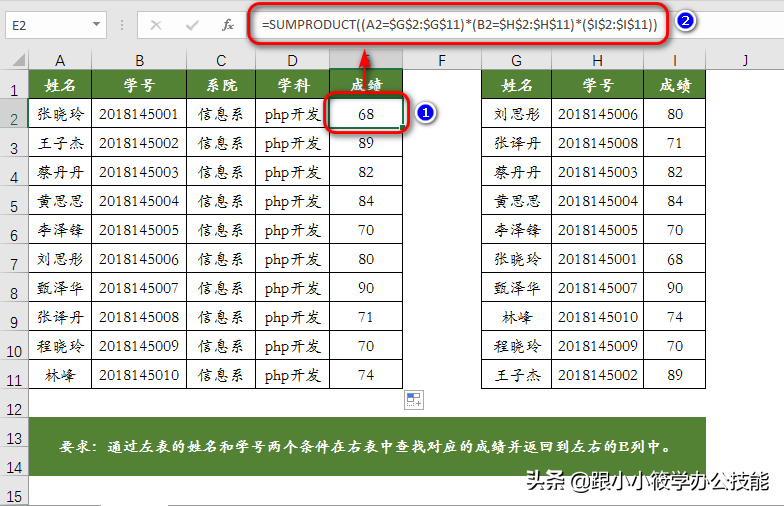
Task: Select column C header
Action: click(x=221, y=60)
